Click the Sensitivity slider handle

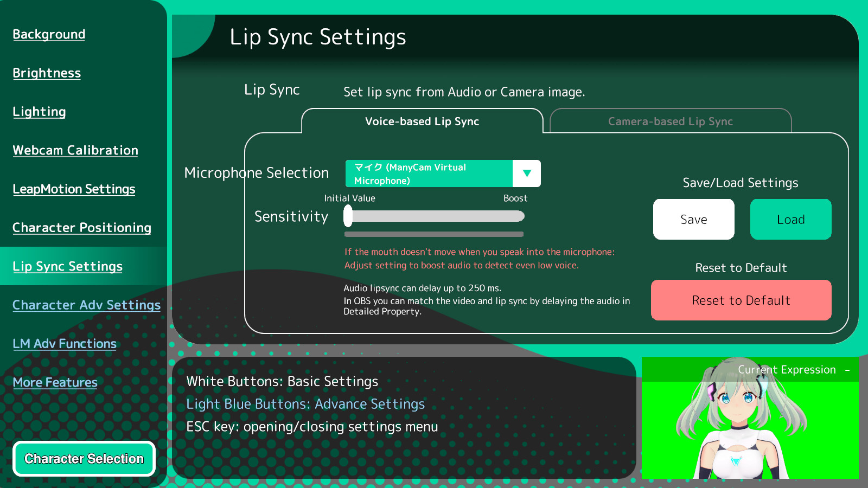point(348,216)
